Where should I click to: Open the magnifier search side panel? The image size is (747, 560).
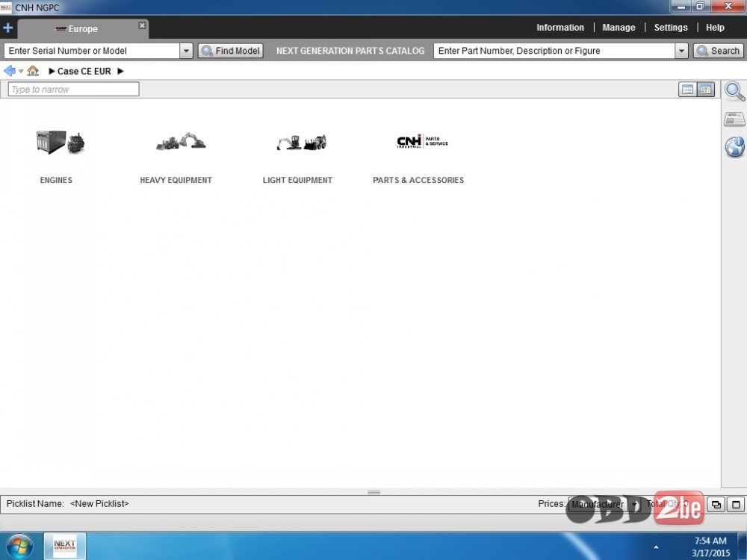734,91
